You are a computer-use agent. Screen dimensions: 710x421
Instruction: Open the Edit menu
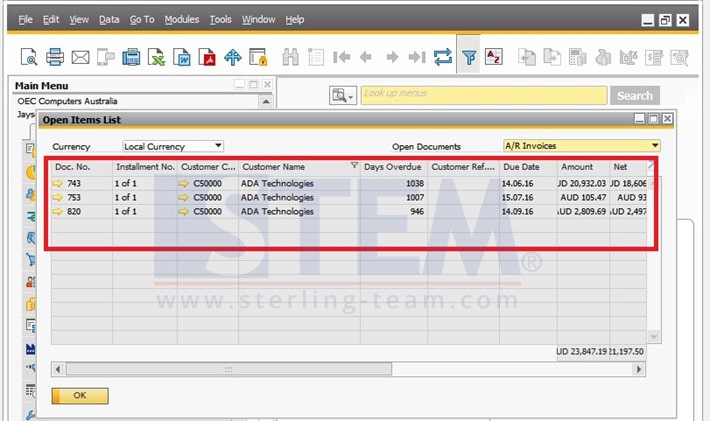(51, 19)
